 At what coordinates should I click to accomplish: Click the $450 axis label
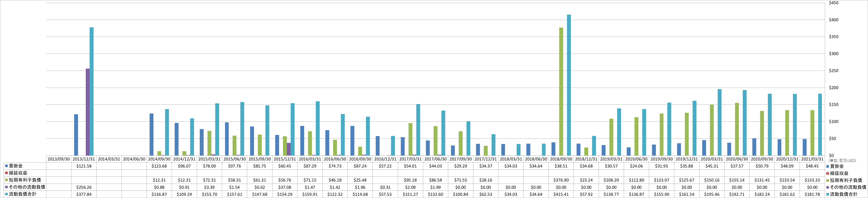click(x=834, y=3)
